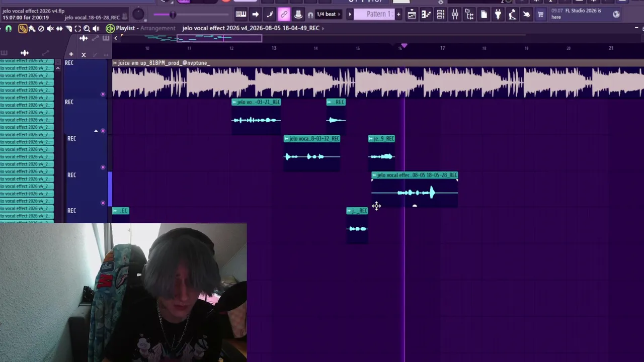644x362 pixels.
Task: Toggle the curved-arrow button left of the link icon
Action: [x=270, y=14]
